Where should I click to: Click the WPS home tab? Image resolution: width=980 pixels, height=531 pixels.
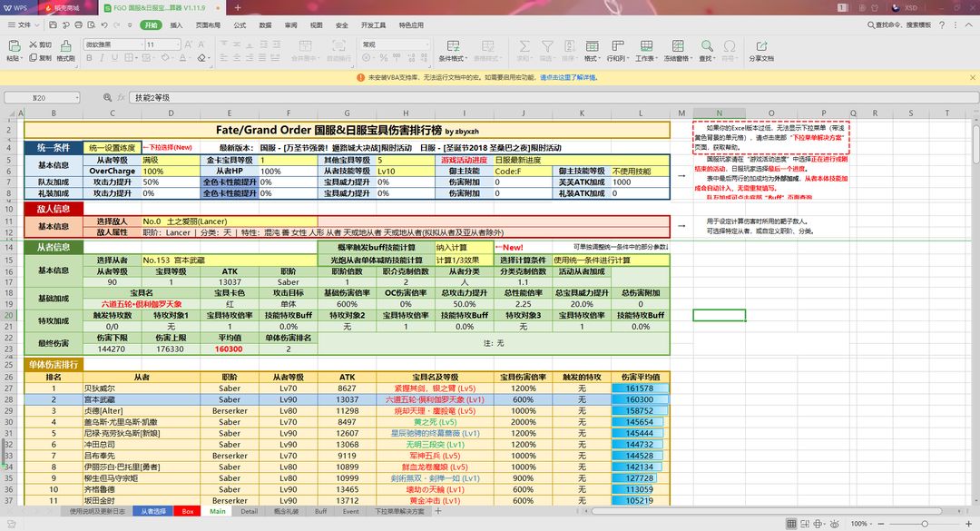click(19, 7)
